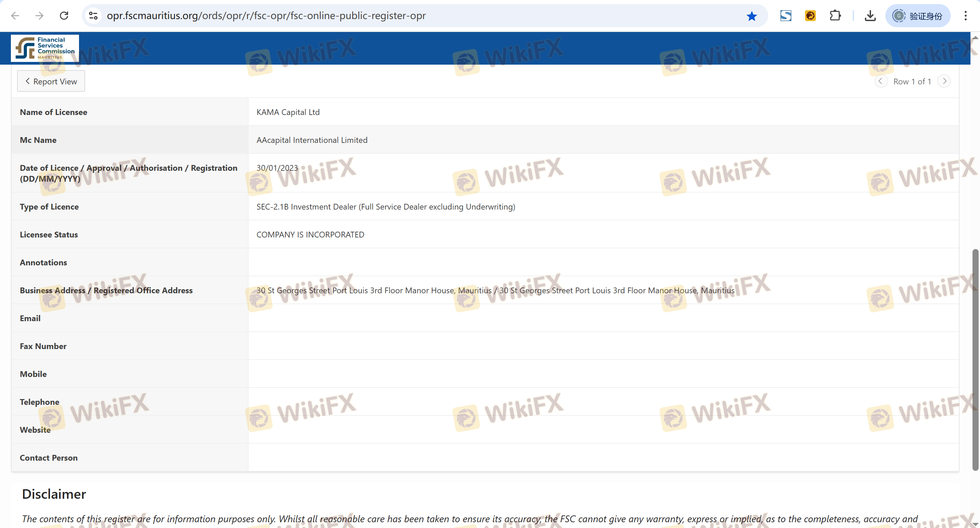Return to Report View
This screenshot has height=528, width=980.
[51, 81]
